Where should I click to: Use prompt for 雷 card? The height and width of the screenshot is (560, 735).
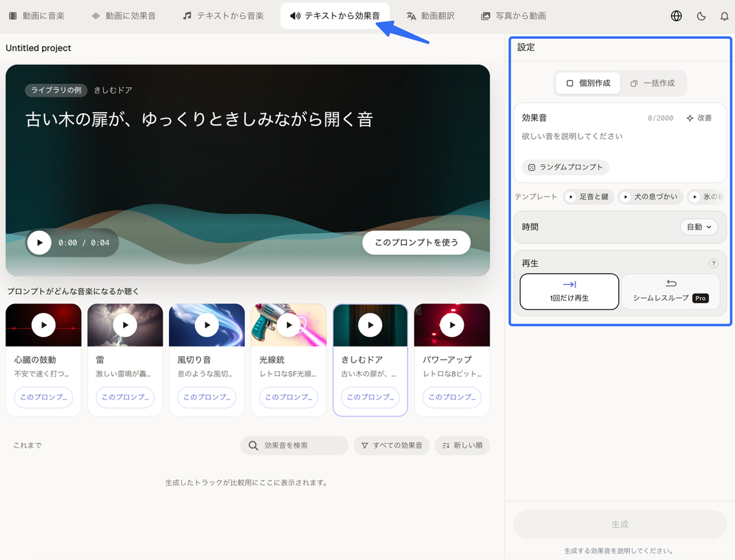point(125,397)
